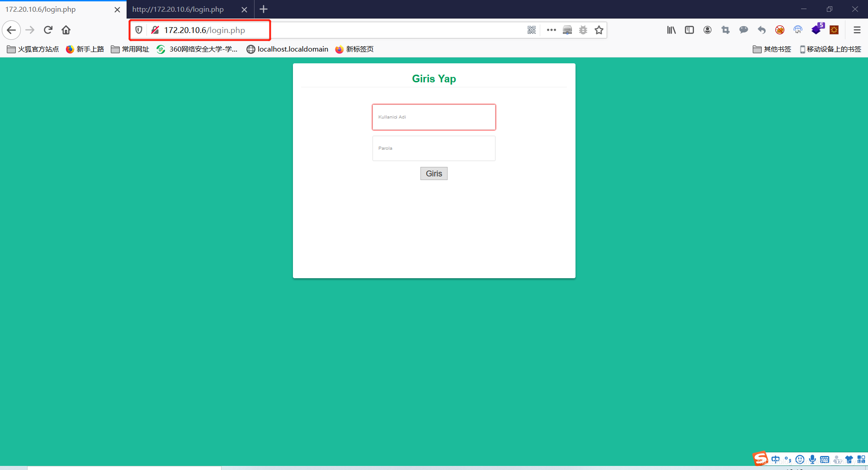Click the Giris Yap heading text
This screenshot has width=868, height=470.
[434, 79]
